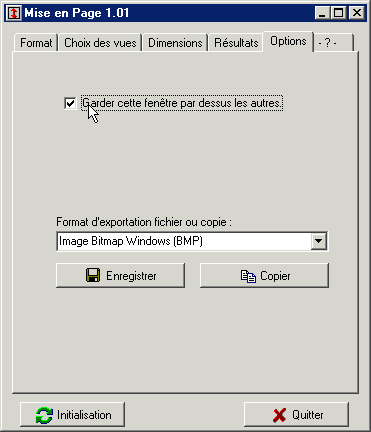Click the Enregistrer button text
The image size is (371, 432).
131,276
